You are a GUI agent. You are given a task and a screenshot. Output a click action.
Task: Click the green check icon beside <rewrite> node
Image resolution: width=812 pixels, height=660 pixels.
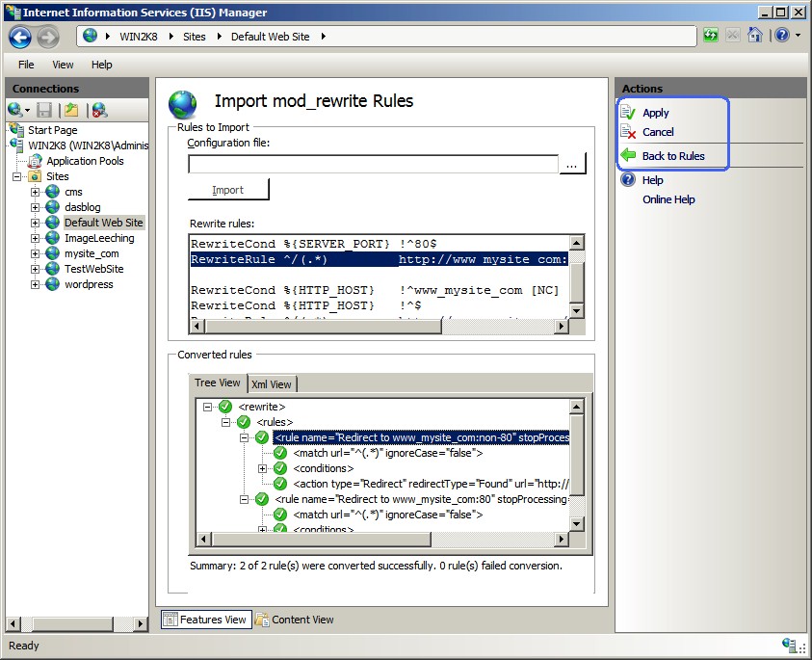pos(225,407)
